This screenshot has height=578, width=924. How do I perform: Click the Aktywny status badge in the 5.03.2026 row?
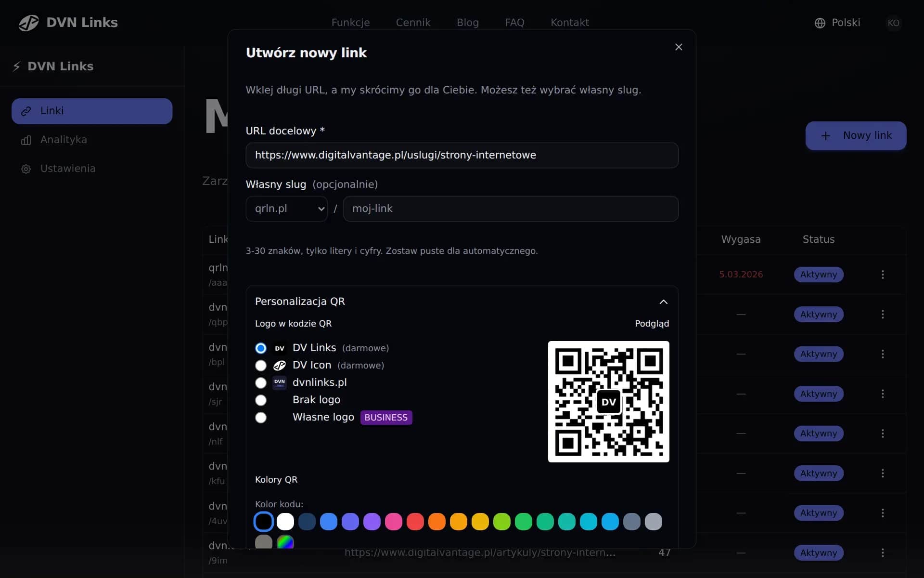[x=819, y=275]
